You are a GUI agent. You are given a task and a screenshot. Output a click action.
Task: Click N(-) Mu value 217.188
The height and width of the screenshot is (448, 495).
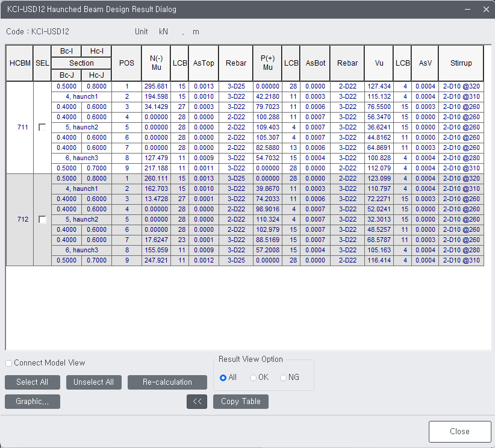(x=156, y=168)
